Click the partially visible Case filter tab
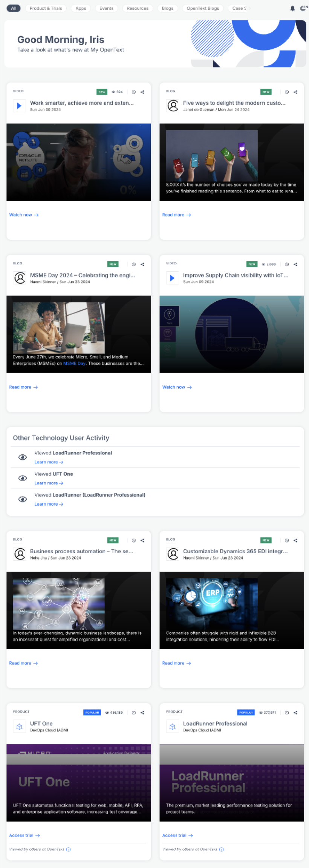 pos(239,8)
